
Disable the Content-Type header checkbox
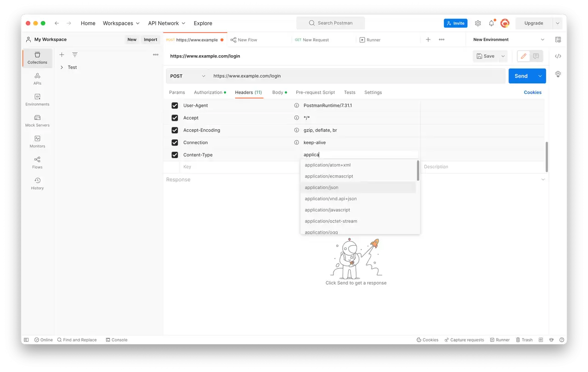coord(175,155)
